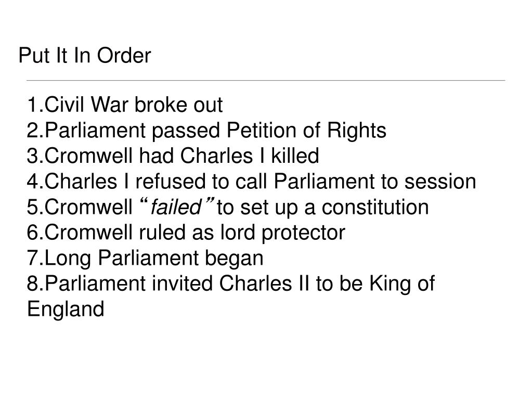Click the italic word 'failed'
Screen dimensions: 532x399
coord(176,208)
